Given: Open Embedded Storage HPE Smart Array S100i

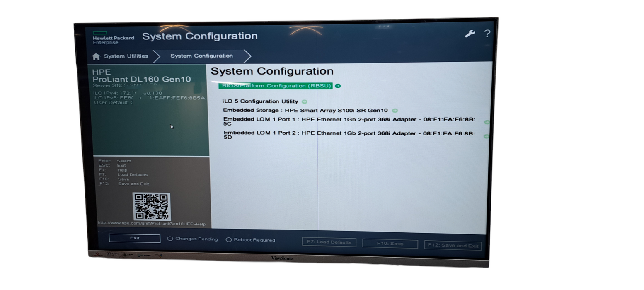Looking at the screenshot, I should pyautogui.click(x=305, y=111).
